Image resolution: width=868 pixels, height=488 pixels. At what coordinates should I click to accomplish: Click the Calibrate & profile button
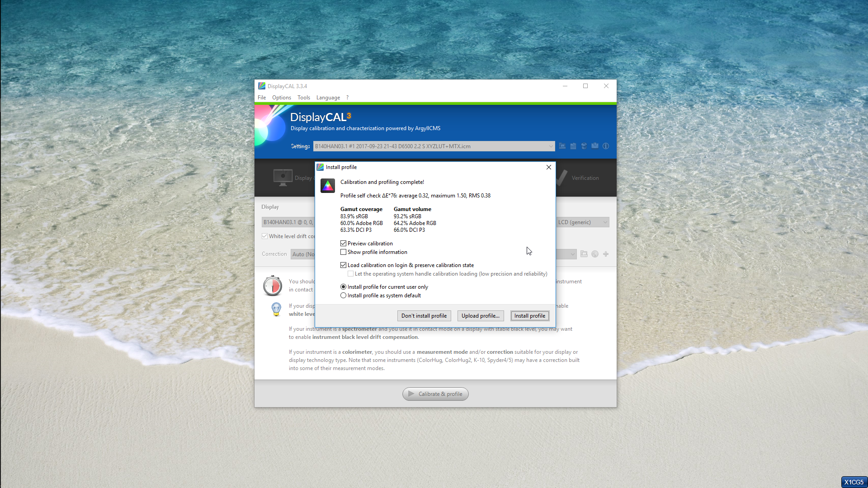pyautogui.click(x=435, y=394)
